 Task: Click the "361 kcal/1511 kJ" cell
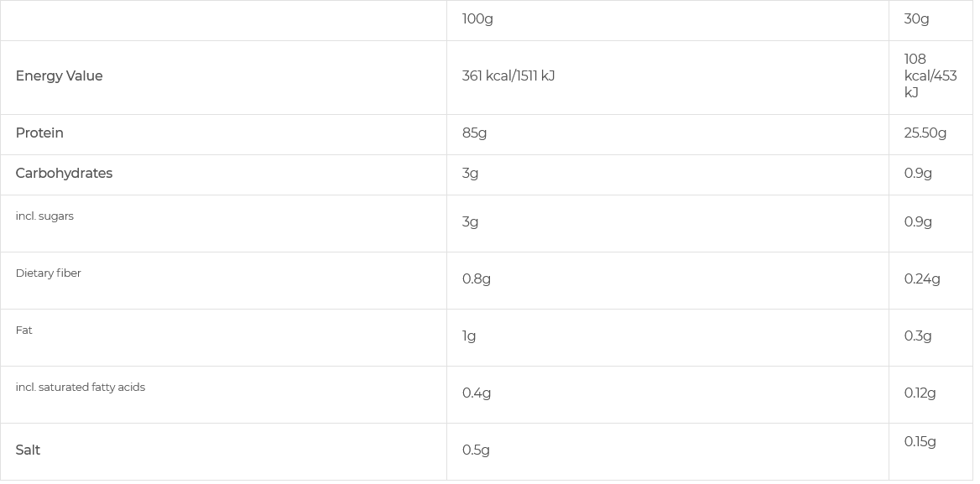point(508,76)
